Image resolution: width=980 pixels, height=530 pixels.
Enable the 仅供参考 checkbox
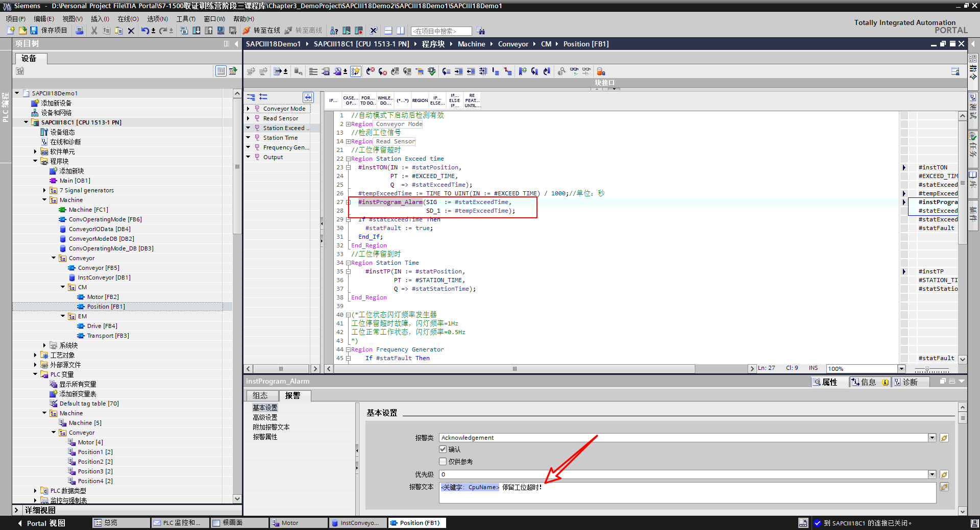[443, 462]
